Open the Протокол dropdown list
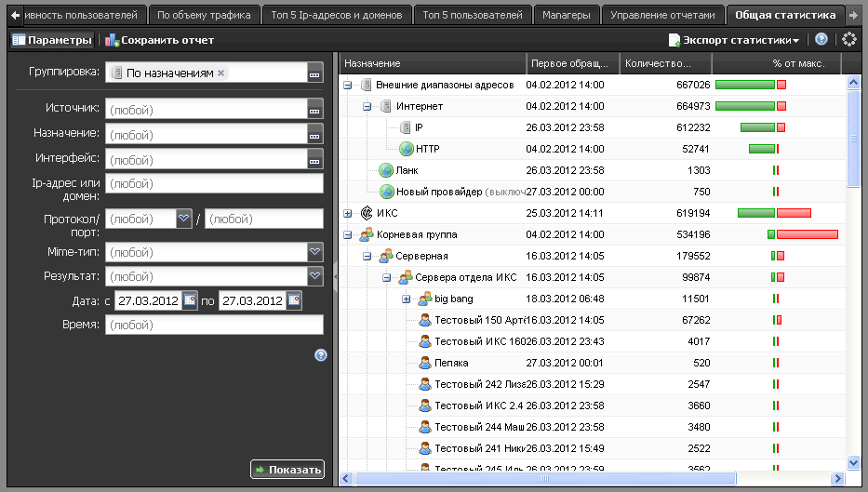Screen dimensions: 868x492 (x=184, y=219)
